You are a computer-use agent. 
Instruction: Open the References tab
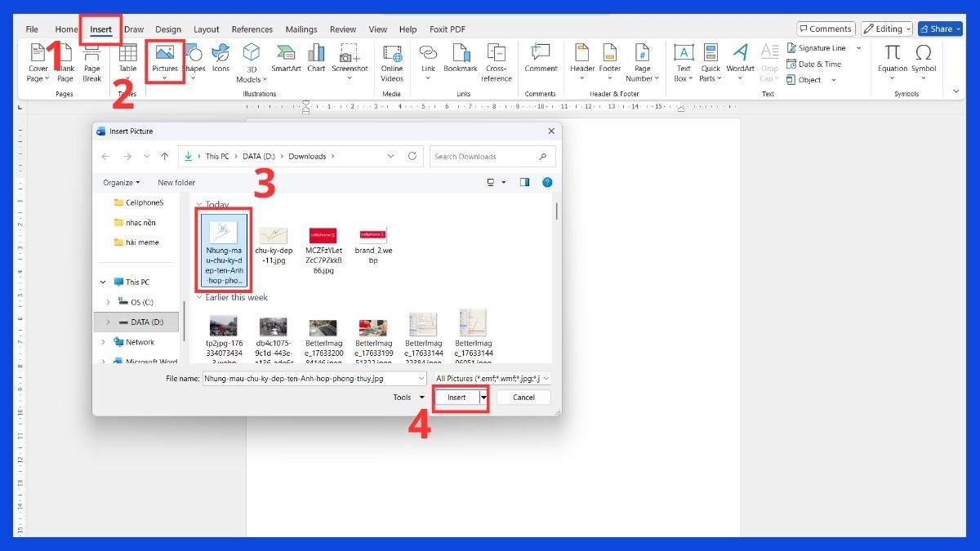[252, 29]
